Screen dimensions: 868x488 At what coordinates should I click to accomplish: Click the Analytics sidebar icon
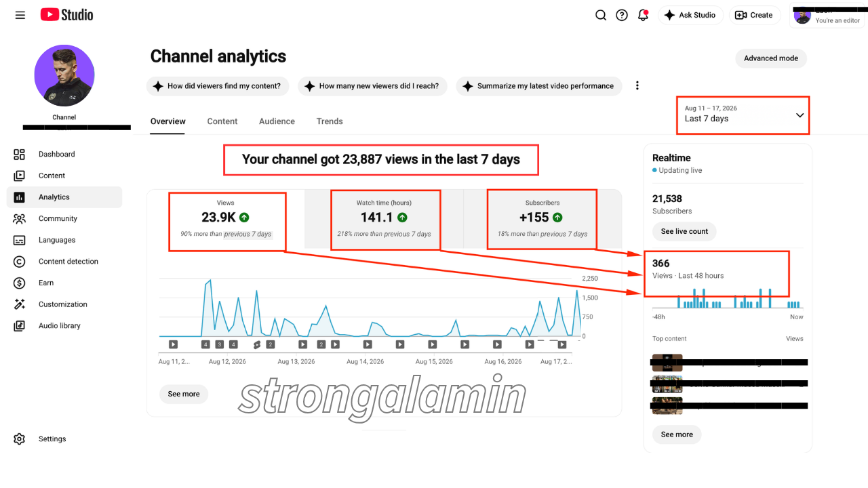pos(20,197)
